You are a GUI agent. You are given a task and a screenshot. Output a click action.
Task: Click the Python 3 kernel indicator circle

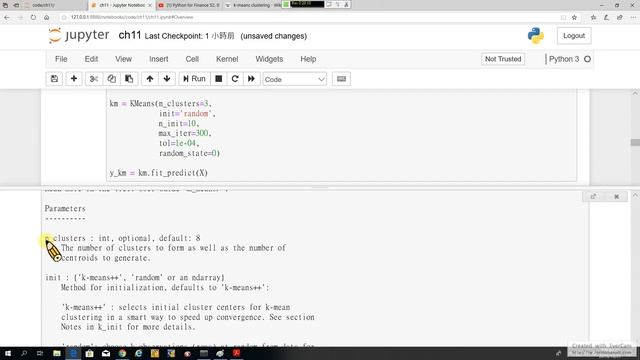[x=587, y=59]
